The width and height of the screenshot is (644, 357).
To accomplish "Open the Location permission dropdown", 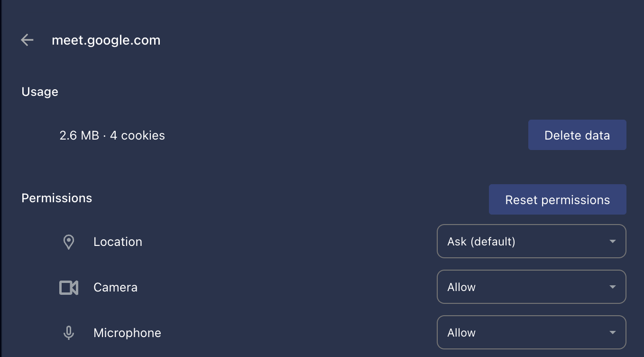I will (x=531, y=242).
